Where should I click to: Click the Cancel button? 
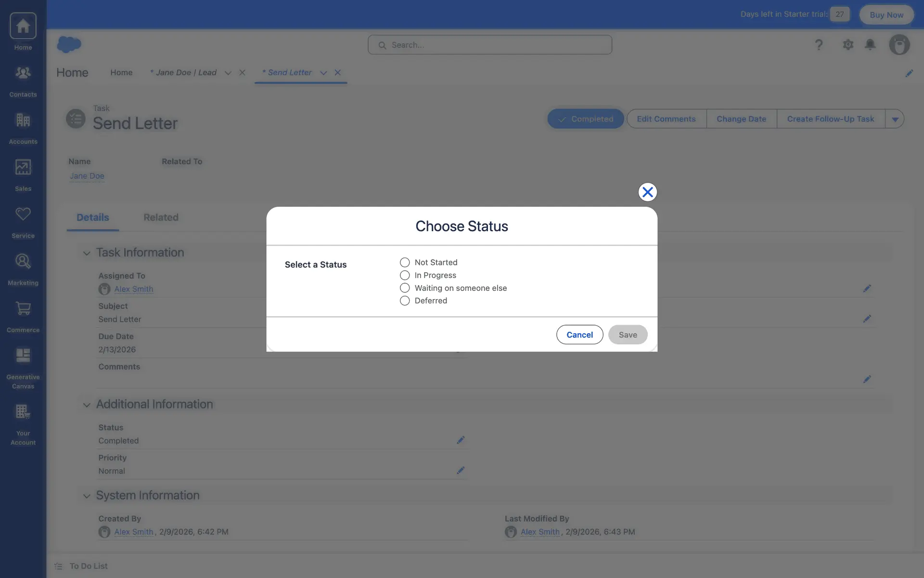pyautogui.click(x=579, y=335)
